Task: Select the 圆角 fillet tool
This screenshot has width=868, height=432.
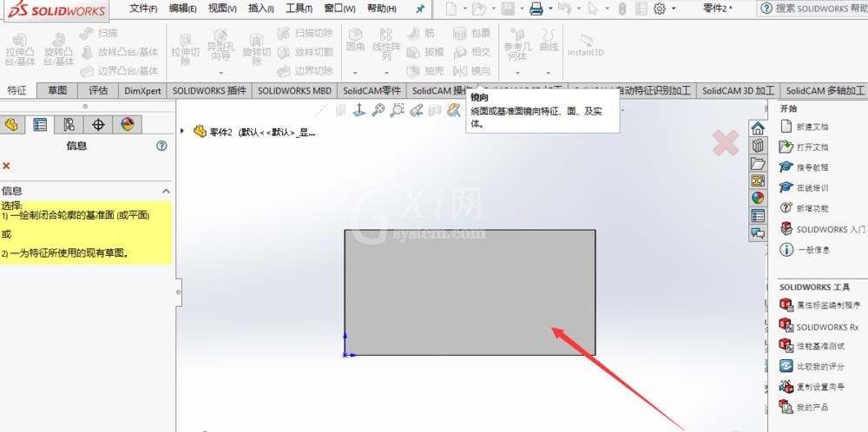Action: 355,41
